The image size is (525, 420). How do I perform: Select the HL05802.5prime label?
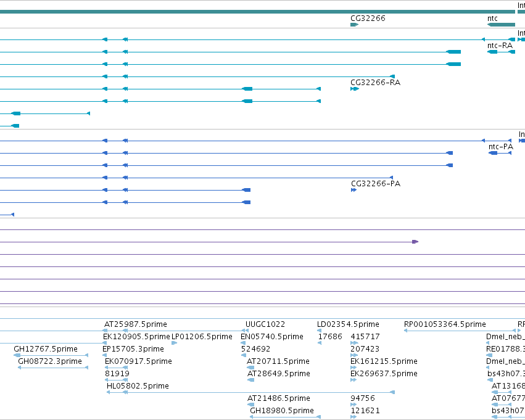point(138,386)
